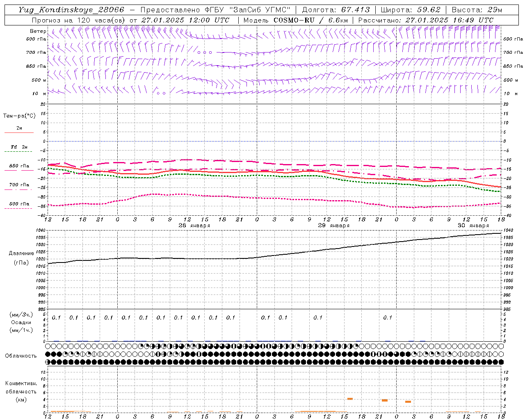Click the dashed line under temperature legend 500 гПа
This screenshot has width=525, height=420.
18,209
